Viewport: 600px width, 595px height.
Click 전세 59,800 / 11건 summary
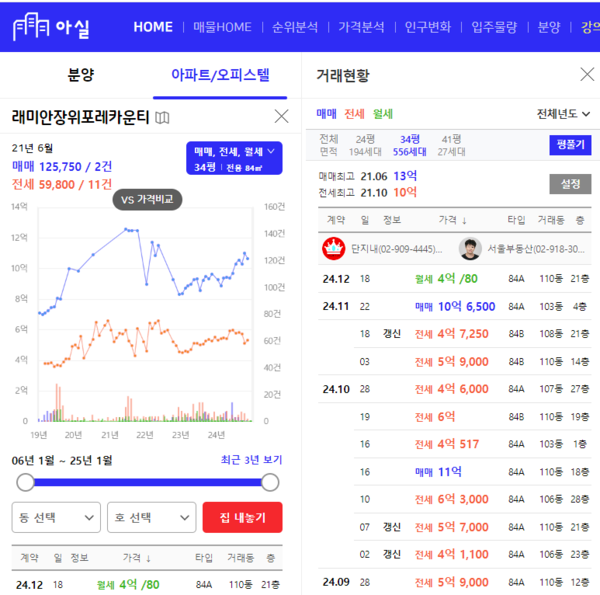point(62,184)
